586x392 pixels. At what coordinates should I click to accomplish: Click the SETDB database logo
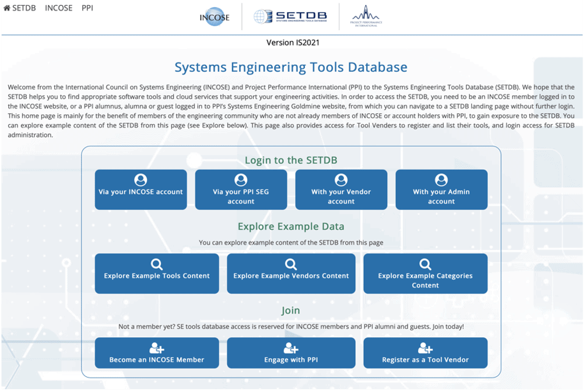(290, 16)
